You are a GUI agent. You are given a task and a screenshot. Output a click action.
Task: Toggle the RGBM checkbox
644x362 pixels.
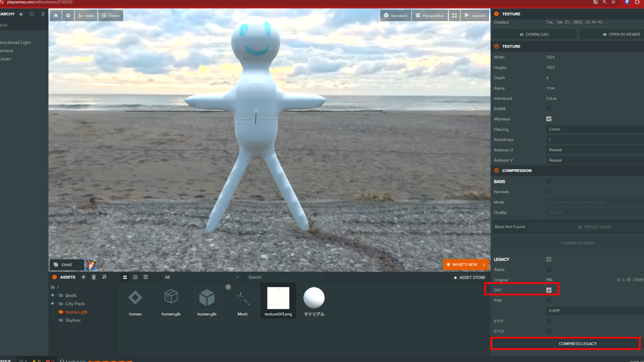[x=549, y=109]
